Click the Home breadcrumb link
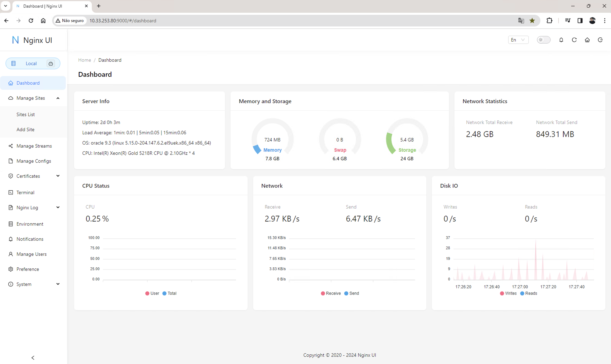The width and height of the screenshot is (611, 364). (85, 60)
